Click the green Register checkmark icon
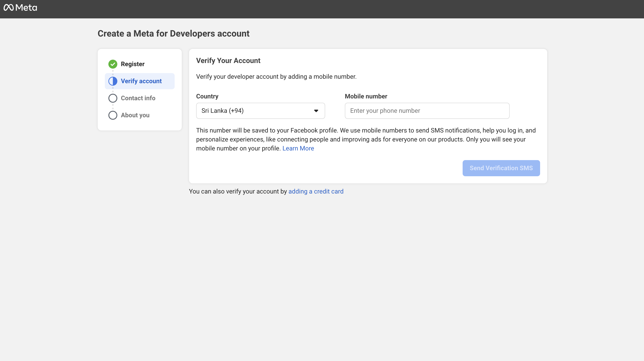 [113, 64]
